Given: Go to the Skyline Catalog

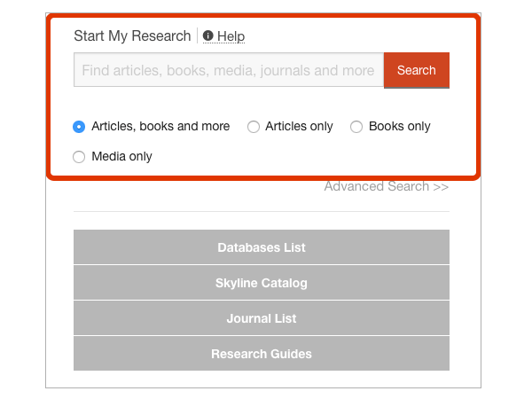Looking at the screenshot, I should click(262, 283).
